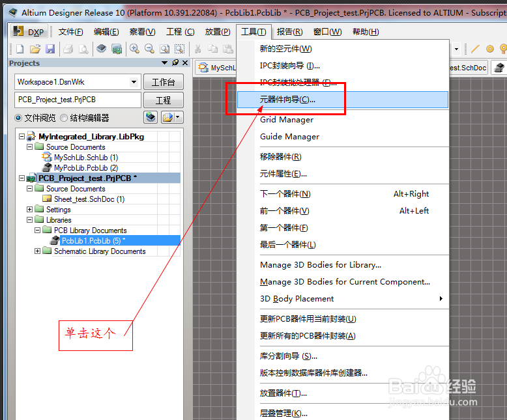Collapse the Libraries folder

pyautogui.click(x=29, y=219)
